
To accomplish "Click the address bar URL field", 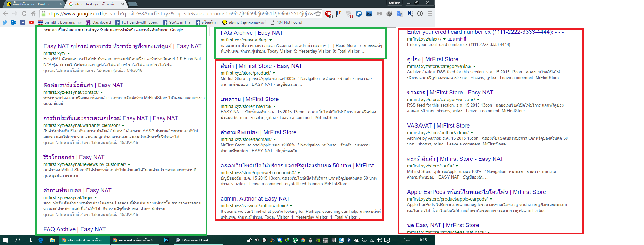I will 180,13.
